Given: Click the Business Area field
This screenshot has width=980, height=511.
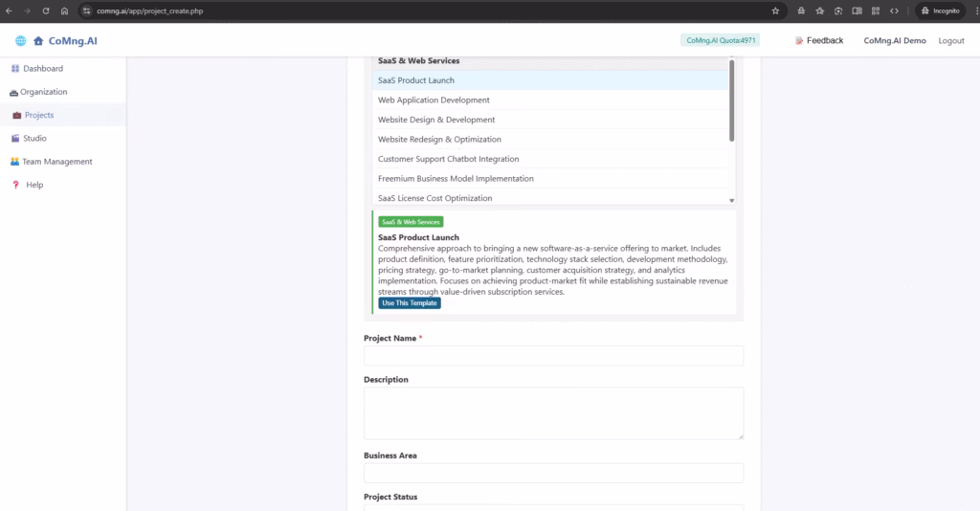Looking at the screenshot, I should (553, 473).
